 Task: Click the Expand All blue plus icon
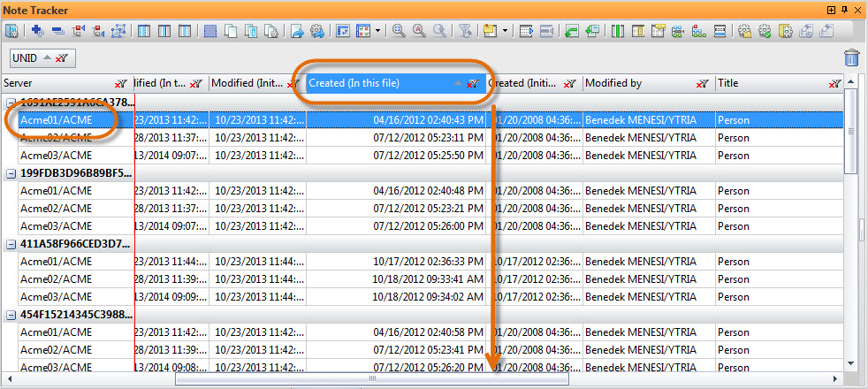(x=37, y=31)
